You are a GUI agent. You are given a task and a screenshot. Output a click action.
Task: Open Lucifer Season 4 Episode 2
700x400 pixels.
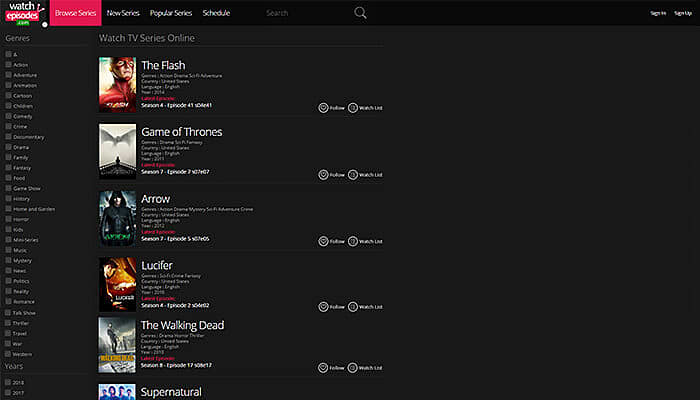pos(175,305)
